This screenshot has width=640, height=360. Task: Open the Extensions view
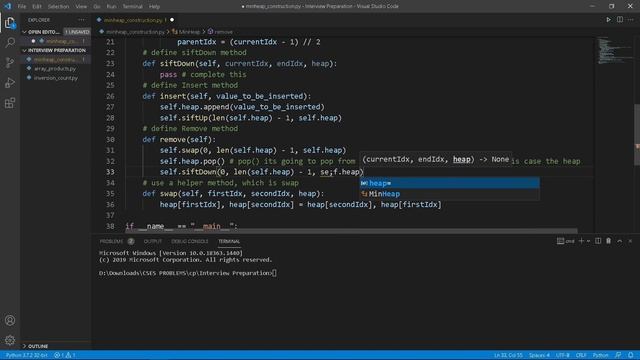tap(10, 103)
